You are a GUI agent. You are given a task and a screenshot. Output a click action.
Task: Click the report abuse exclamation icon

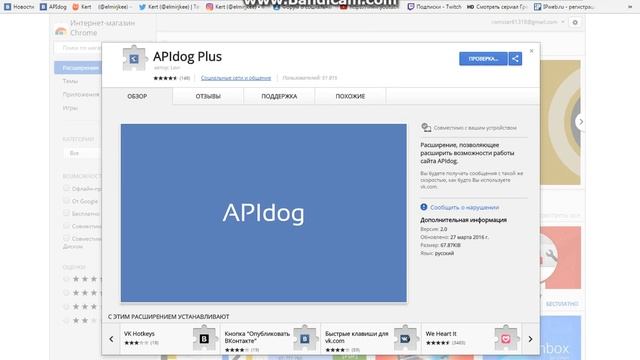pos(424,207)
